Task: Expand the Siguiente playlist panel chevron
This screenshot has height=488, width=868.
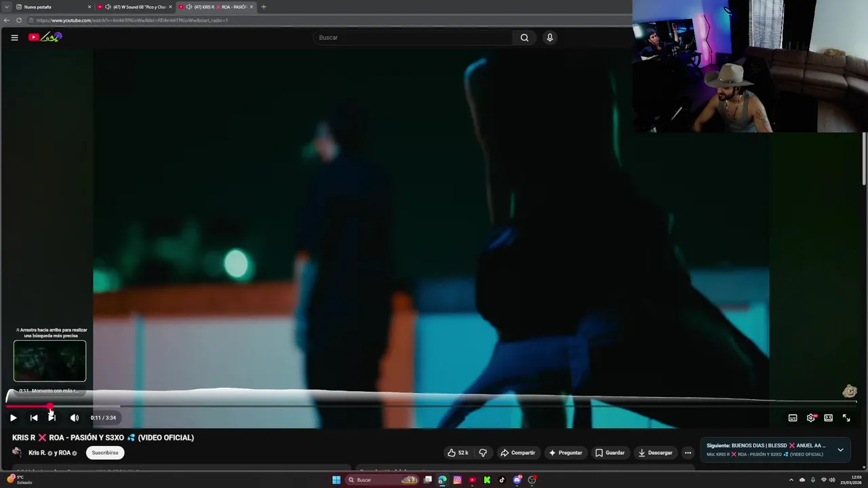Action: click(x=840, y=449)
